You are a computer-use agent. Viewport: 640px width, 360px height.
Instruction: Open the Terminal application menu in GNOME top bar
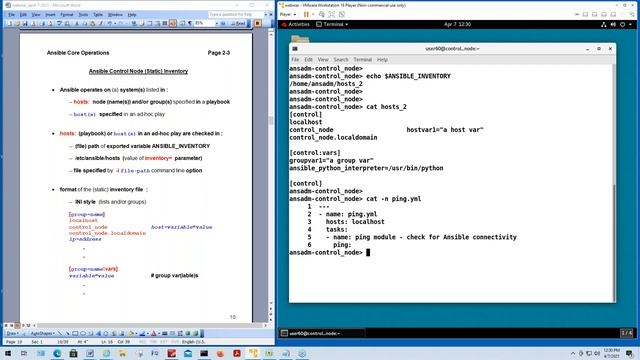(x=333, y=24)
